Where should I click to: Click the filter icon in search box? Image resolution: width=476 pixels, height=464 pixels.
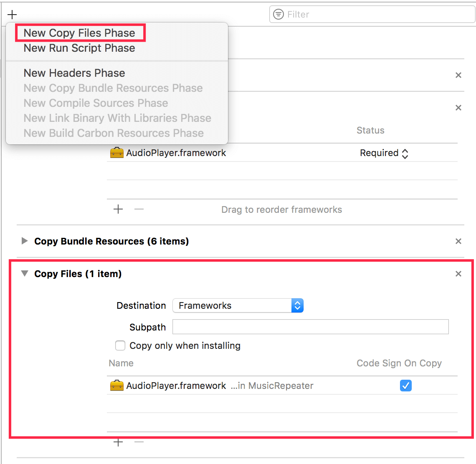pos(278,15)
